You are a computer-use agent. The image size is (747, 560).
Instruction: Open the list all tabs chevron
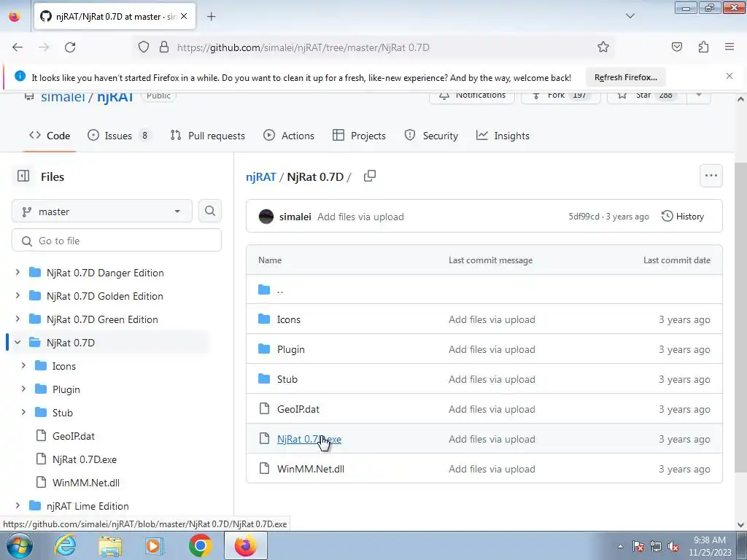630,16
